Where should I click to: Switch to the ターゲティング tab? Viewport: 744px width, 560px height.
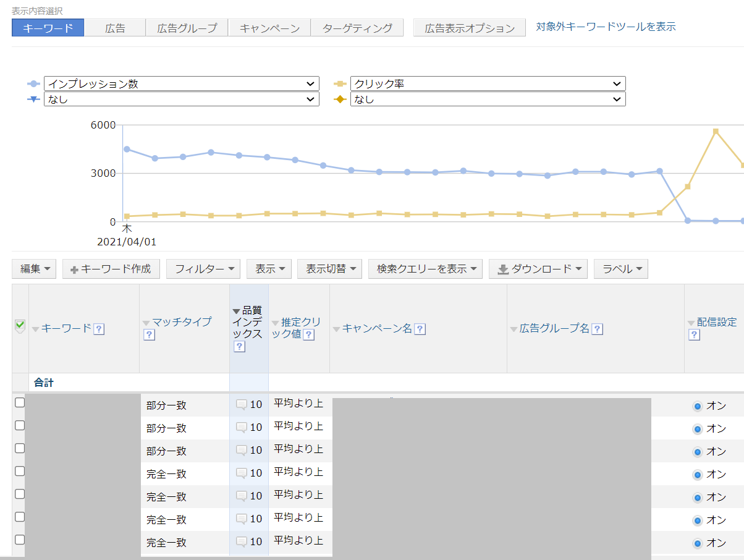(x=357, y=28)
